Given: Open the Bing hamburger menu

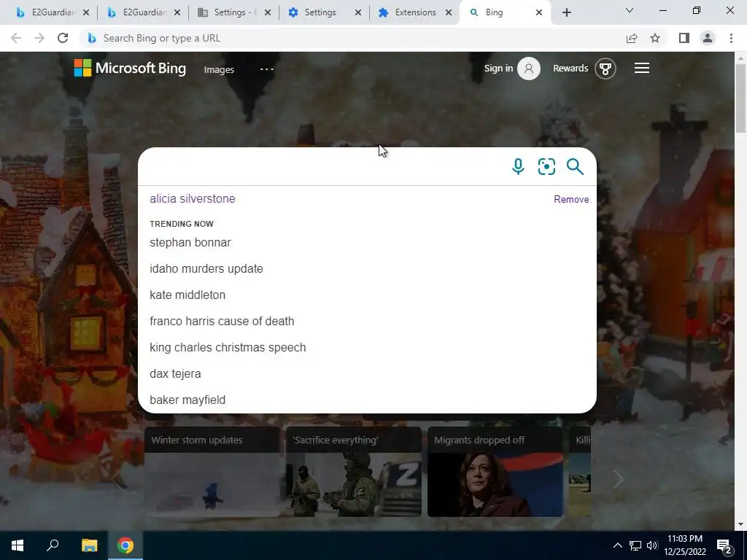Looking at the screenshot, I should [642, 68].
